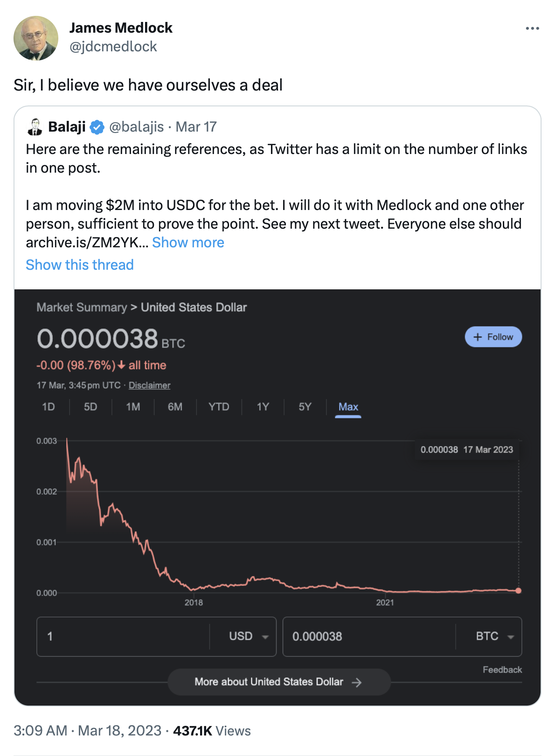Select the YTD time range tab
The image size is (556, 756).
pos(219,407)
